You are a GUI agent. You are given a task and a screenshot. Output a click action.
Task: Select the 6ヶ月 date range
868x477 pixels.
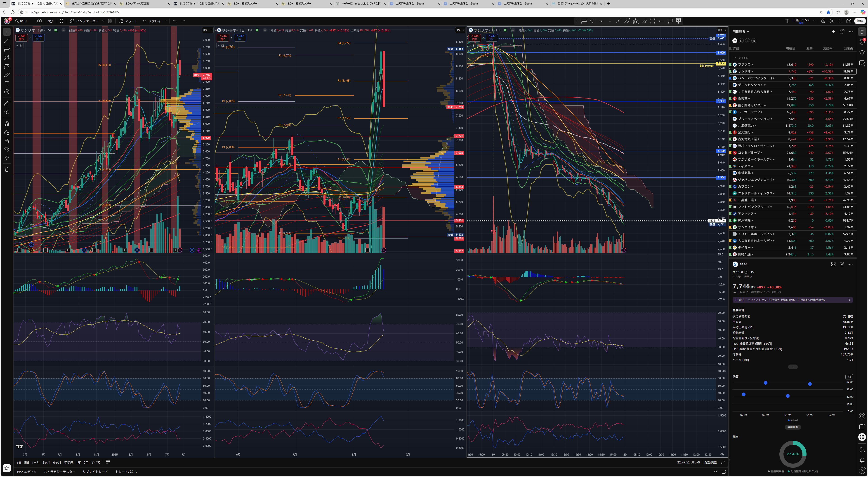pos(57,463)
